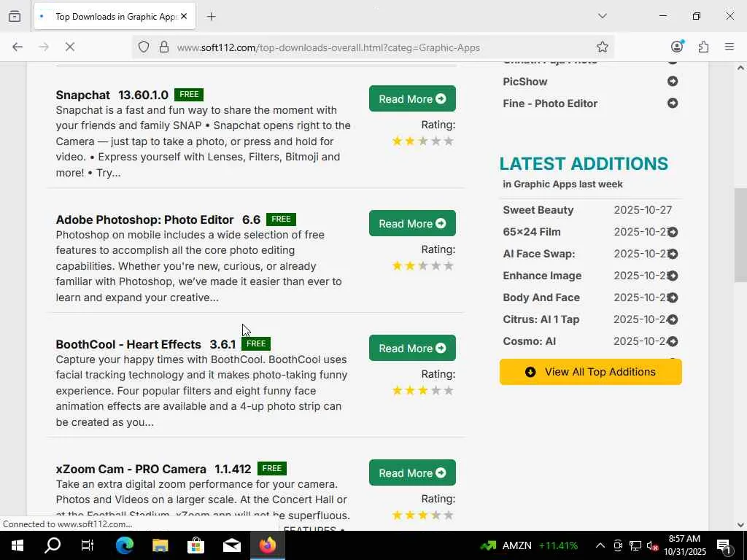The image size is (747, 560).
Task: Open the Firefox account icon
Action: [x=677, y=46]
